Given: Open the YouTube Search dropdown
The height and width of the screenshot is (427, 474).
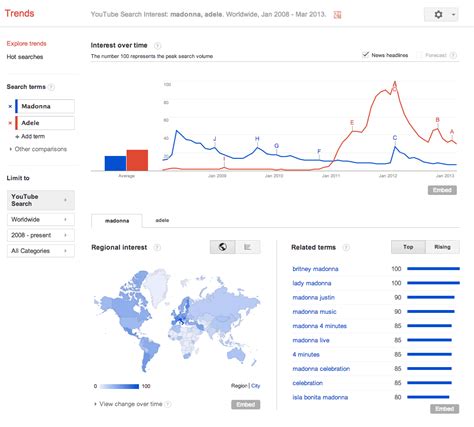Looking at the screenshot, I should [41, 200].
